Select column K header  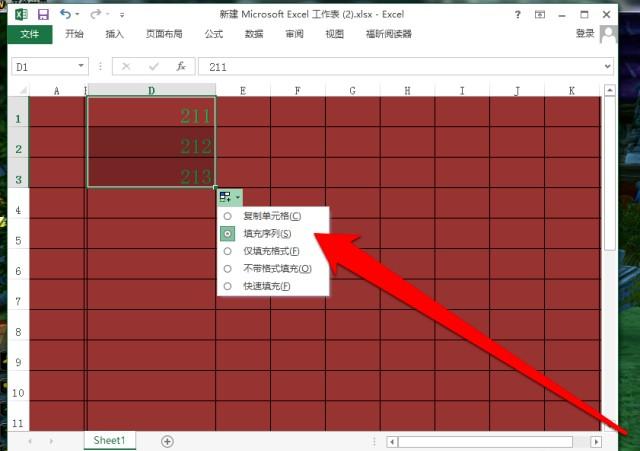(572, 90)
